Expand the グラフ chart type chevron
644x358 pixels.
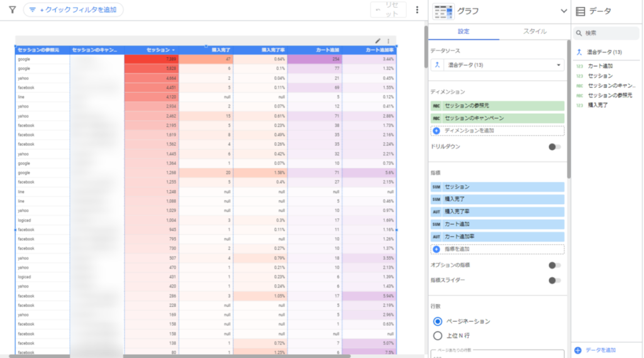[563, 11]
